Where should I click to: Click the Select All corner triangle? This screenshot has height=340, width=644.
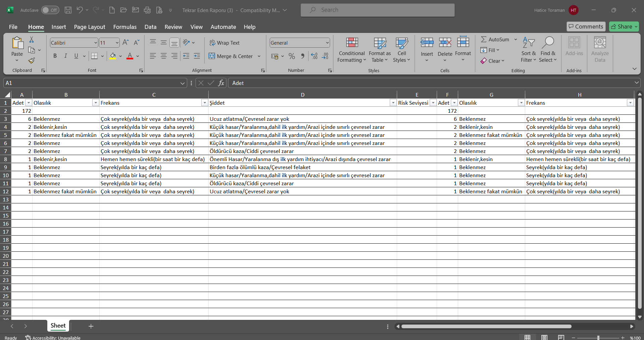(7, 95)
